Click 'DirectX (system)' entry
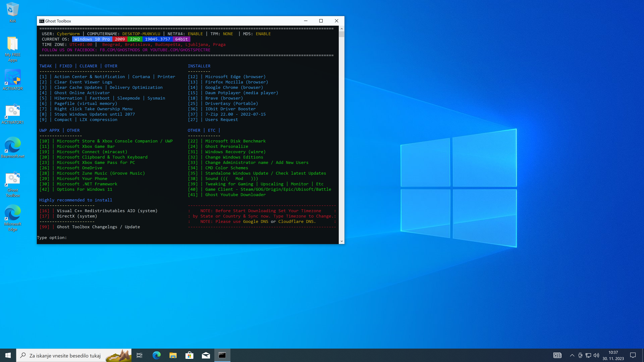The width and height of the screenshot is (644, 362). click(x=77, y=216)
